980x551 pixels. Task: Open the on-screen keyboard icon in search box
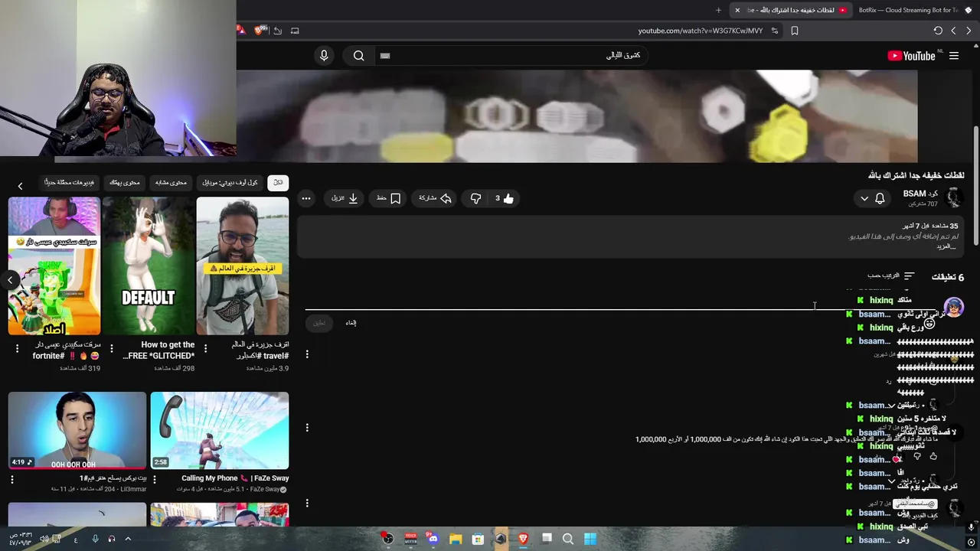(385, 55)
